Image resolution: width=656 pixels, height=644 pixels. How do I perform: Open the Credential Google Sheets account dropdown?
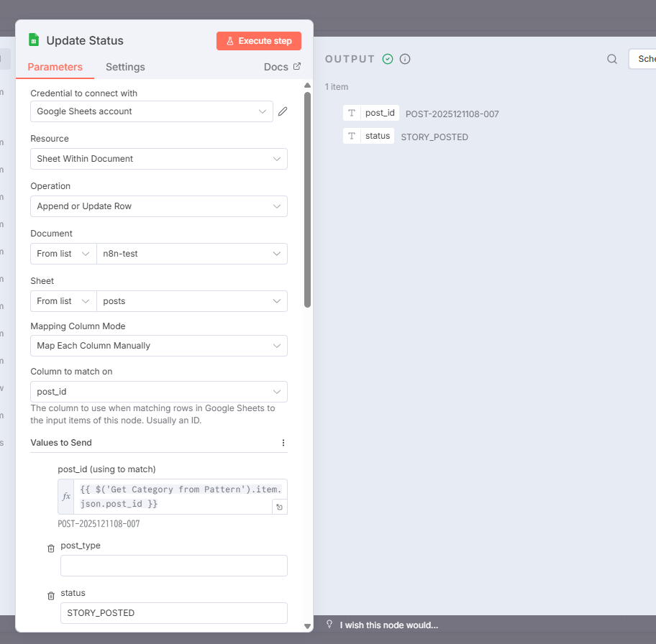point(152,111)
